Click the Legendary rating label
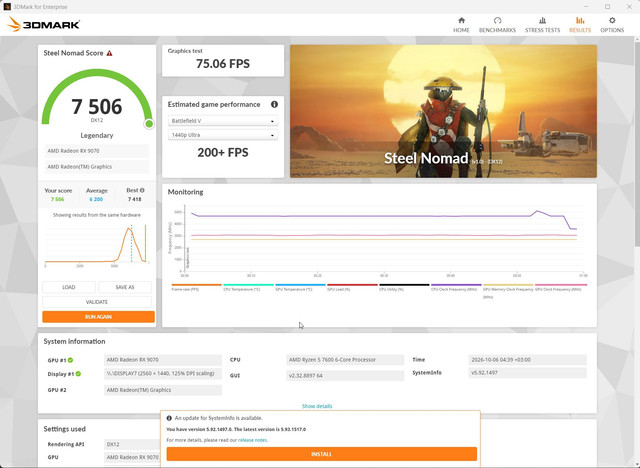The height and width of the screenshot is (468, 640). click(x=97, y=135)
